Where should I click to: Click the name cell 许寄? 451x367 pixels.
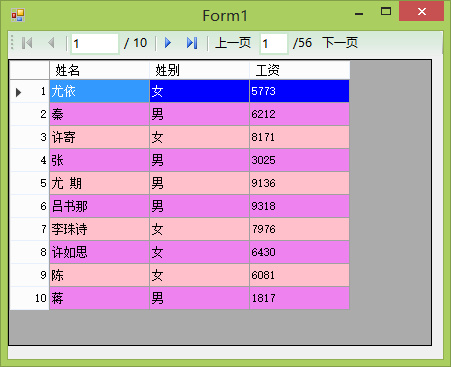[99, 137]
